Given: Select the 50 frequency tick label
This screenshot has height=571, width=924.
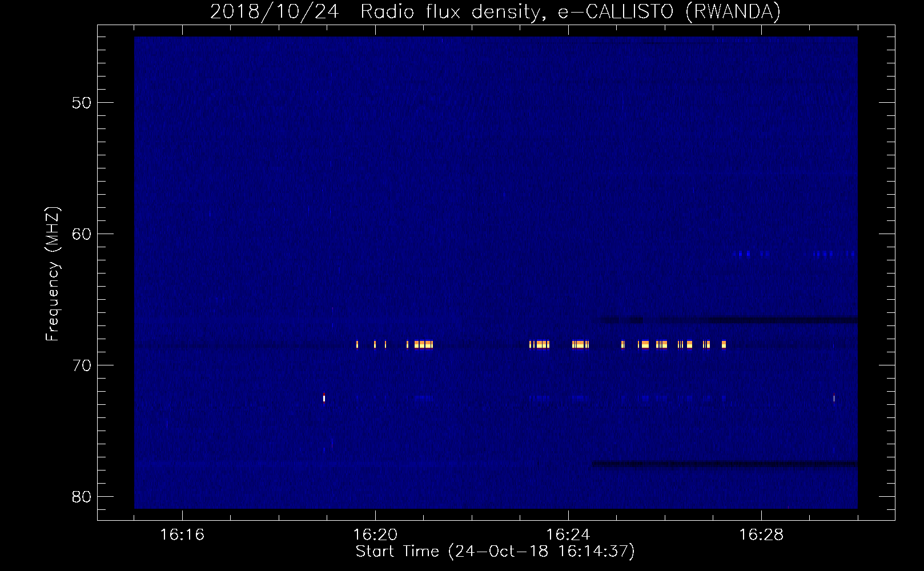Looking at the screenshot, I should 82,103.
